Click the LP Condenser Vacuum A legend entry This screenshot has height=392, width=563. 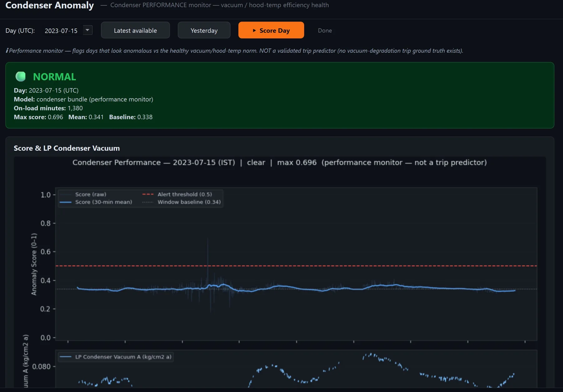116,357
